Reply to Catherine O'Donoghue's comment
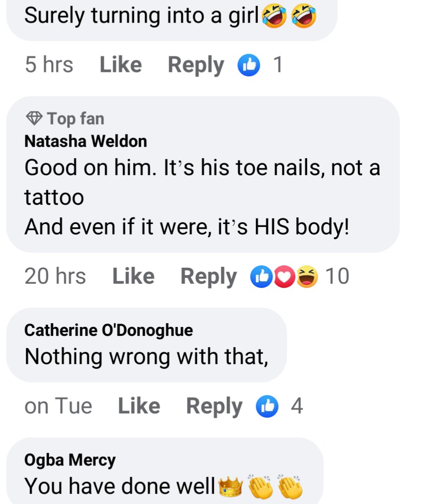435x504 pixels. click(x=214, y=406)
